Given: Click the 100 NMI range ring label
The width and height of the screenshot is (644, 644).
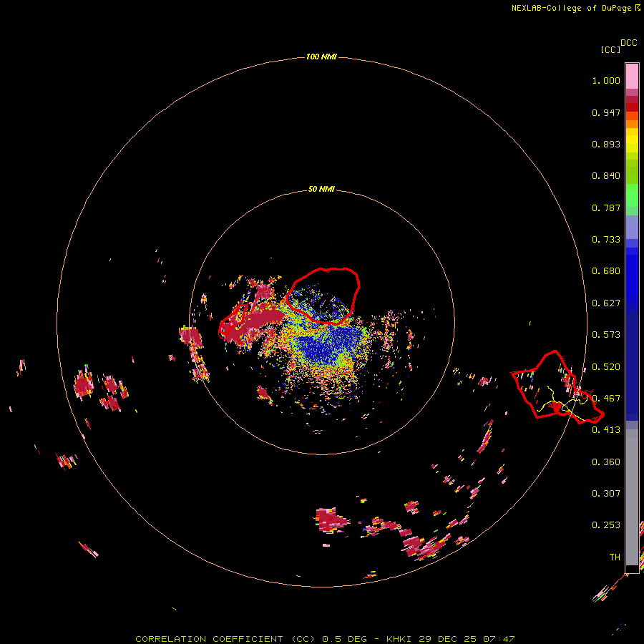Looking at the screenshot, I should coord(321,57).
